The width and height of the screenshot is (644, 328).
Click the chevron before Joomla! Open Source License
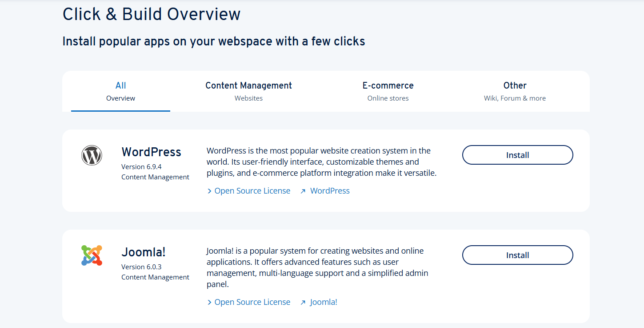coord(209,302)
